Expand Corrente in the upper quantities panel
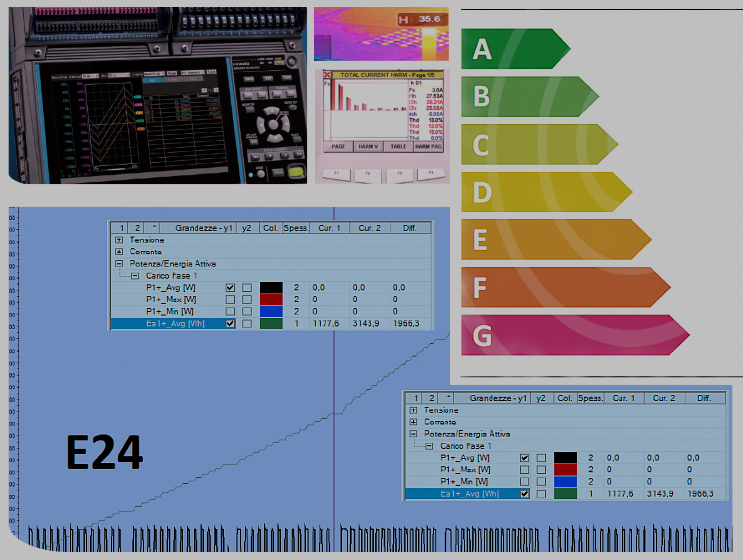Image resolution: width=743 pixels, height=560 pixels. point(119,252)
